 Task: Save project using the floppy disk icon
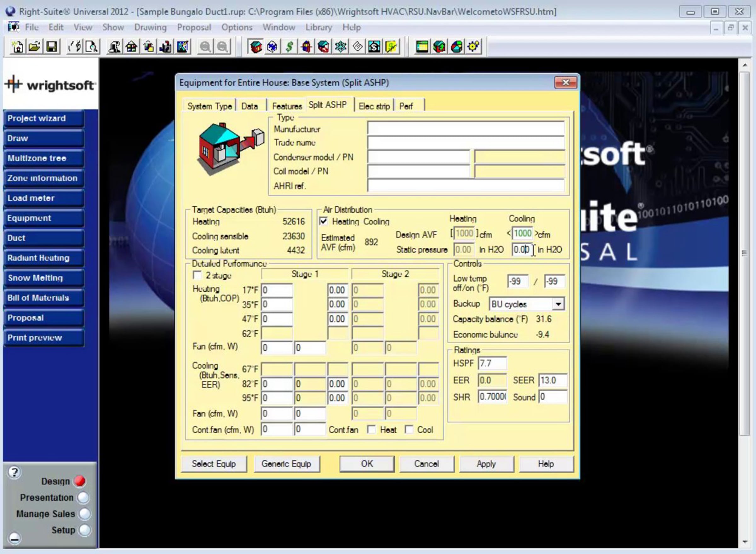(x=52, y=47)
